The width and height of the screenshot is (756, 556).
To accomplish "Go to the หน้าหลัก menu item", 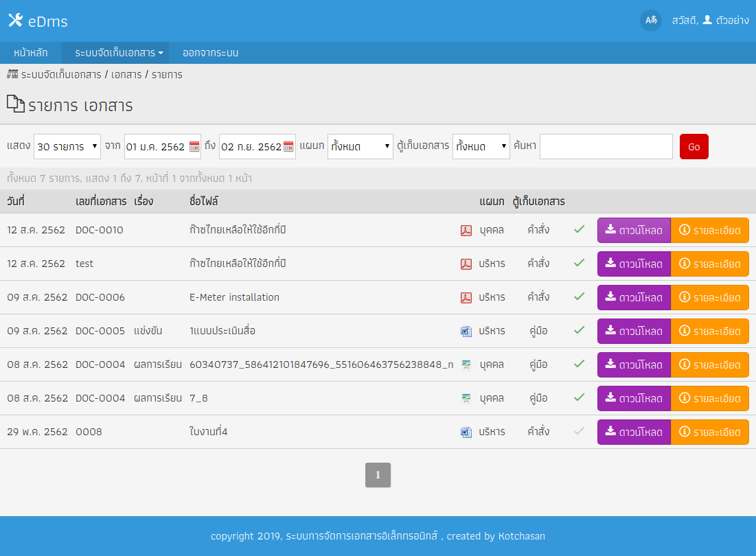I will tap(30, 53).
